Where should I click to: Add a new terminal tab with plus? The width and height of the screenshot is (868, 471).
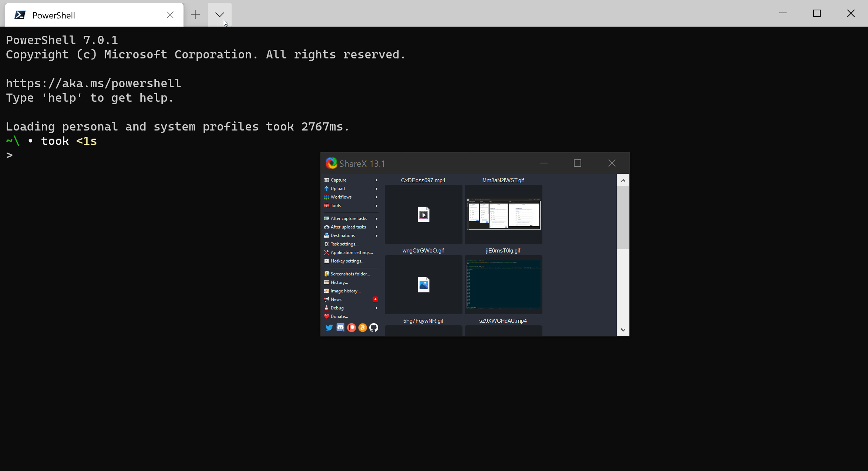click(x=195, y=15)
